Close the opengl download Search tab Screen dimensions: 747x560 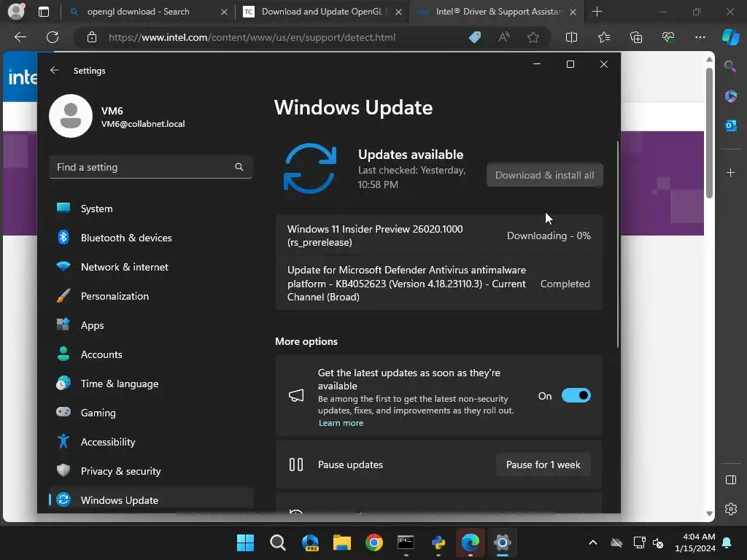(224, 12)
